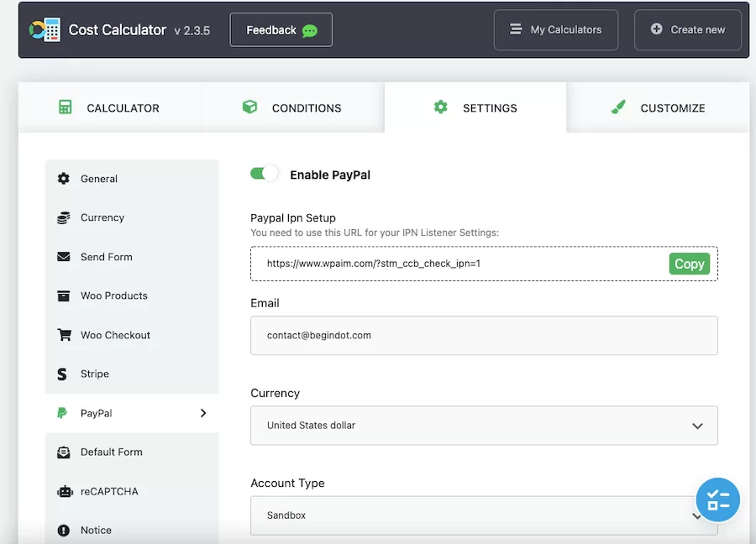Click the PayPal icon in the sidebar
The width and height of the screenshot is (756, 544).
pyautogui.click(x=64, y=413)
